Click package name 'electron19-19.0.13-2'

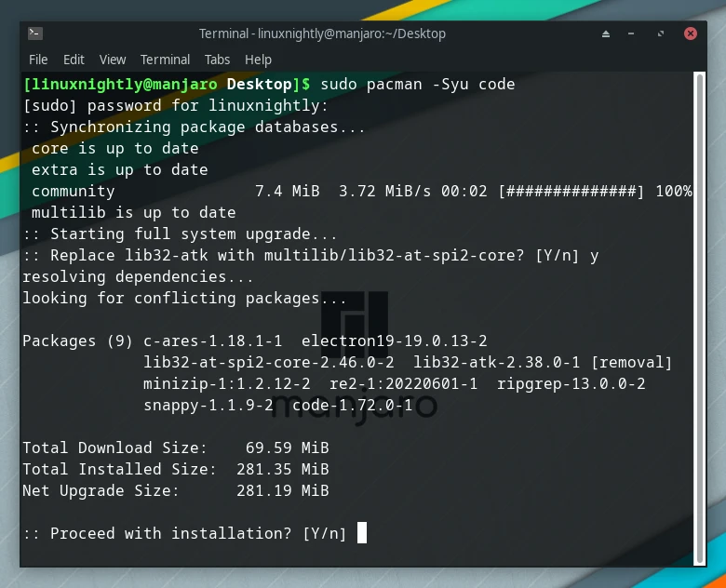point(394,341)
